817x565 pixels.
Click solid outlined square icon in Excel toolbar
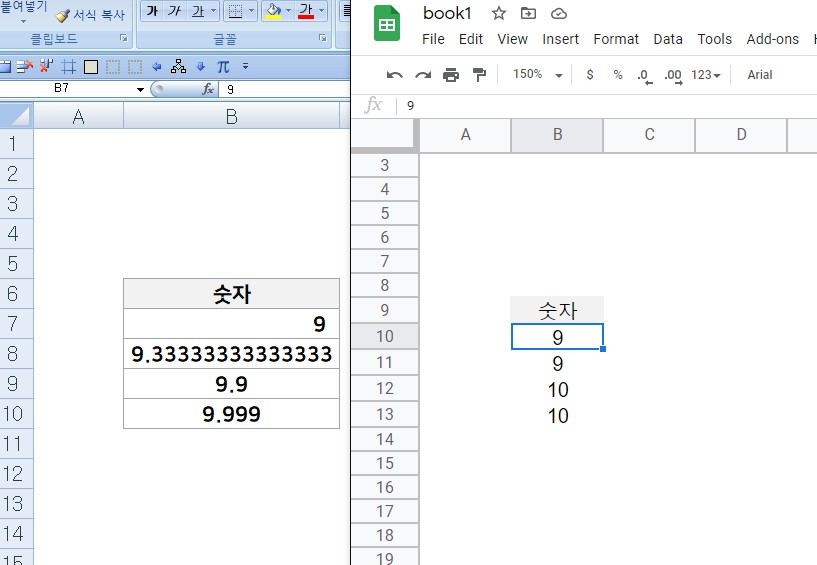[91, 67]
